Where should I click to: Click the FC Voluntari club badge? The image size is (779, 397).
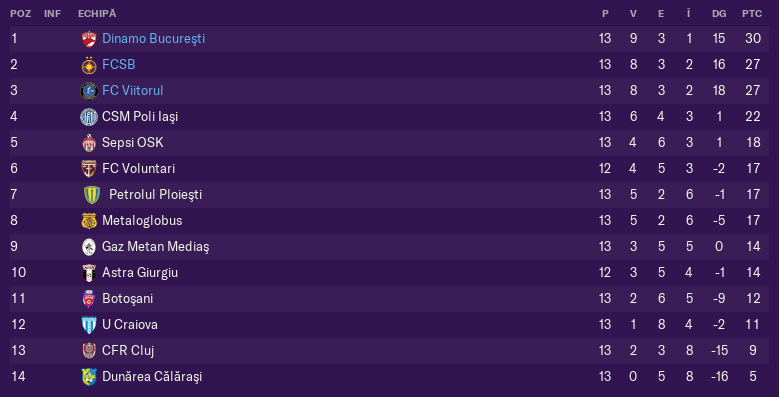click(89, 169)
